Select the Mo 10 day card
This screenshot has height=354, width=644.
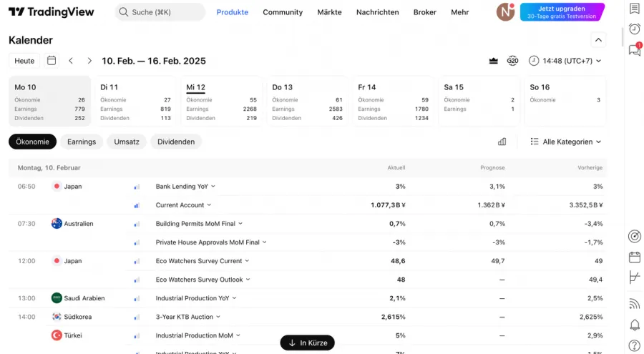click(49, 101)
